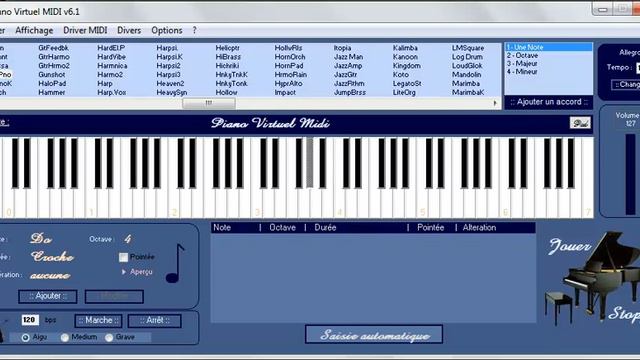Screen dimensions: 640x360
Task: Select the HiBrass instrument
Action: (x=228, y=57)
